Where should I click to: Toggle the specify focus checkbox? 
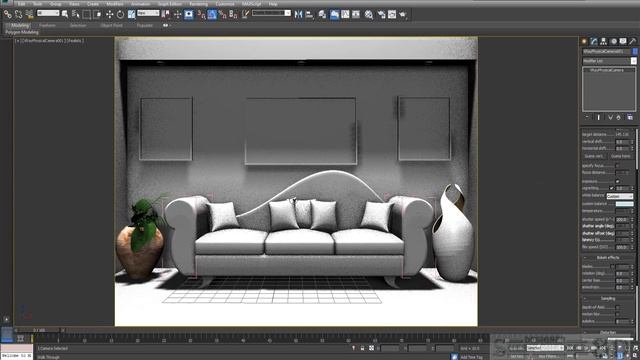tap(617, 166)
